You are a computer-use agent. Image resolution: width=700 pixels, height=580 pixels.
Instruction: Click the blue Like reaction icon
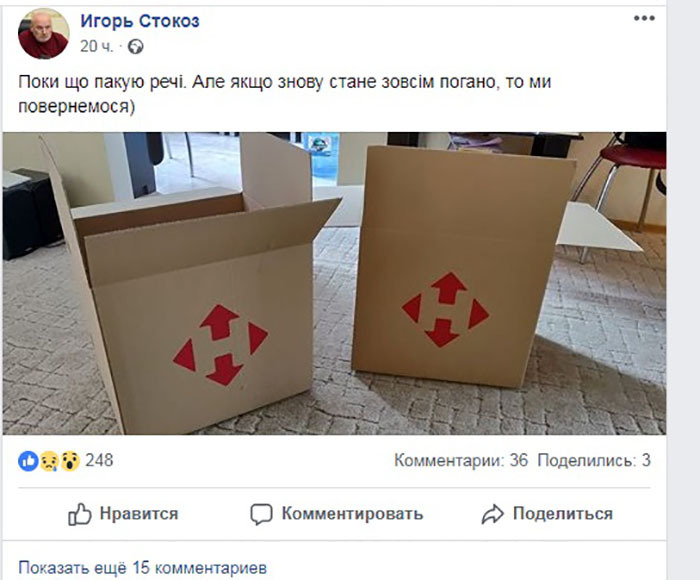[x=28, y=461]
